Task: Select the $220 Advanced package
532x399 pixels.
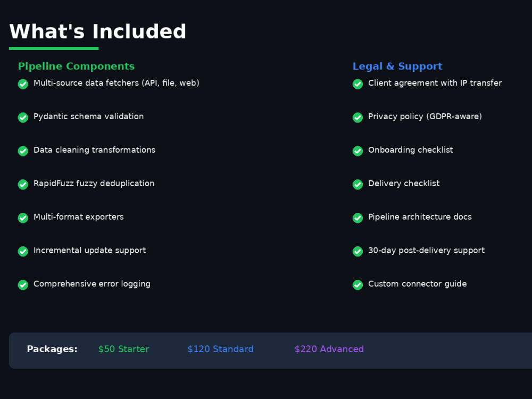Action: click(329, 349)
